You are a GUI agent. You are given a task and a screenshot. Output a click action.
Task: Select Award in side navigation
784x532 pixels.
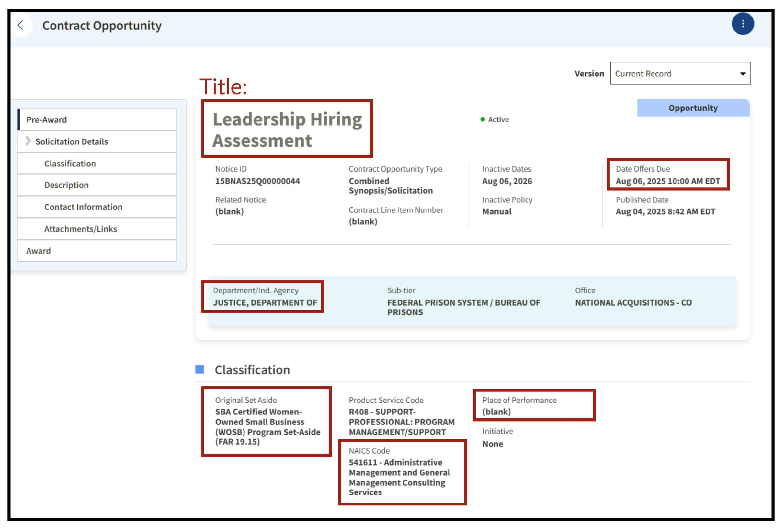coord(39,251)
